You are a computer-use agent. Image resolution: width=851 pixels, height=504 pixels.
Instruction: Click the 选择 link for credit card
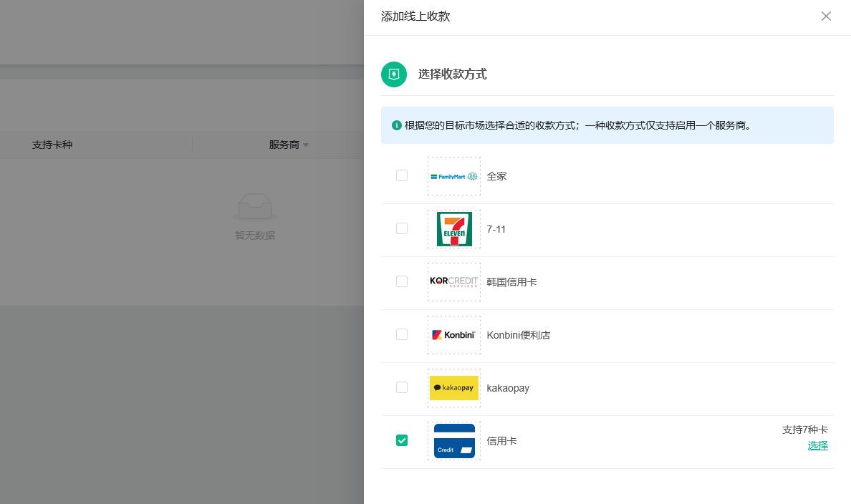[x=817, y=445]
